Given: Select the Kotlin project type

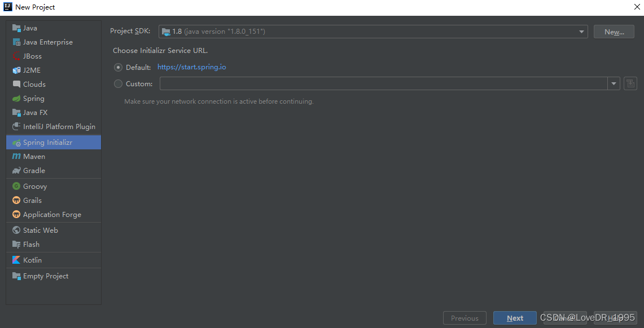Looking at the screenshot, I should tap(54, 260).
